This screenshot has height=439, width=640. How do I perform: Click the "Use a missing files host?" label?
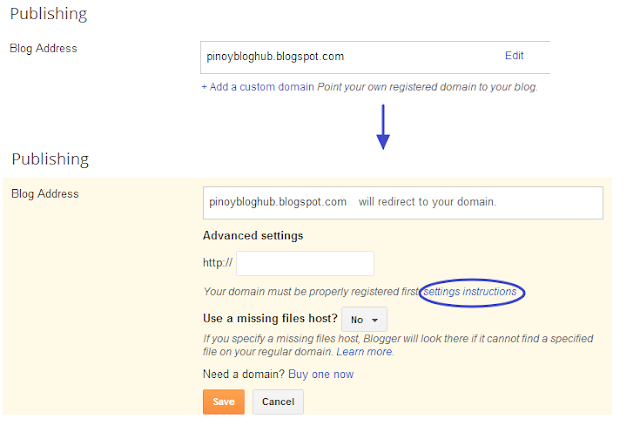[x=268, y=319]
